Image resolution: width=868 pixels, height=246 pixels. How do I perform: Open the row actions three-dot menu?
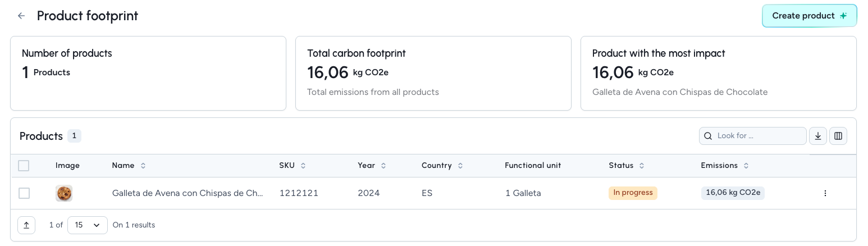(825, 193)
